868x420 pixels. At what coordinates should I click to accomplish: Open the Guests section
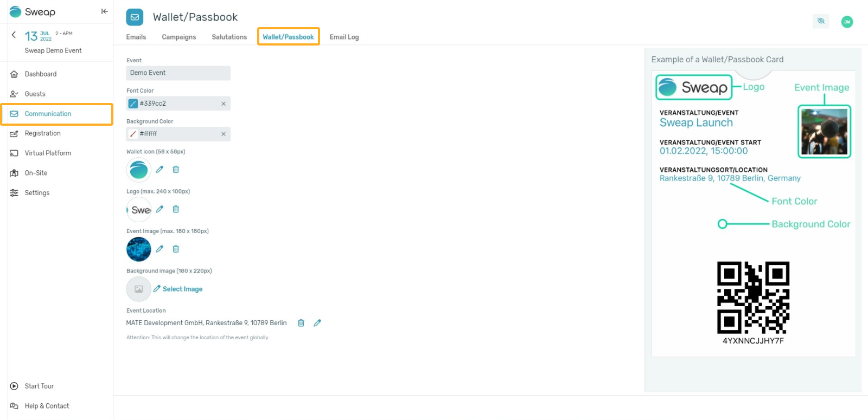pos(35,94)
